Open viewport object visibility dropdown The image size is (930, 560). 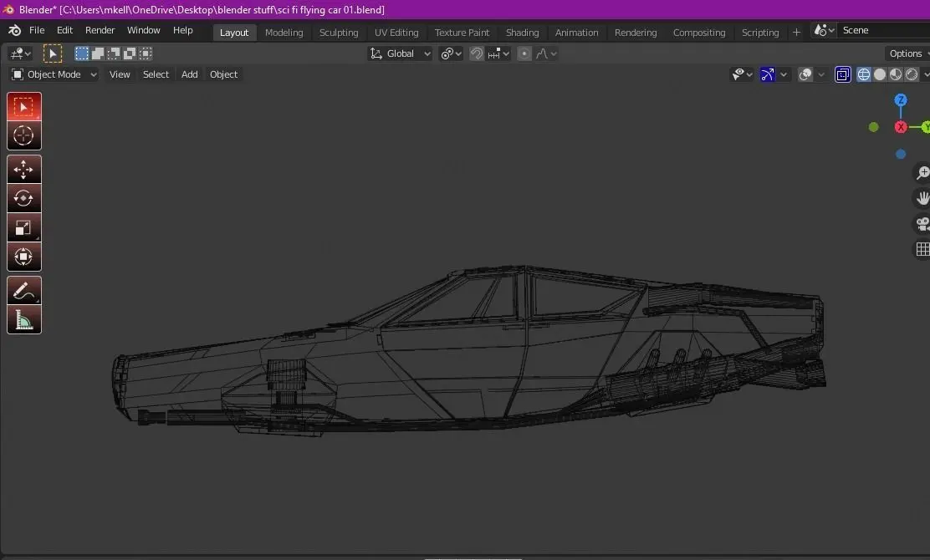pyautogui.click(x=742, y=74)
